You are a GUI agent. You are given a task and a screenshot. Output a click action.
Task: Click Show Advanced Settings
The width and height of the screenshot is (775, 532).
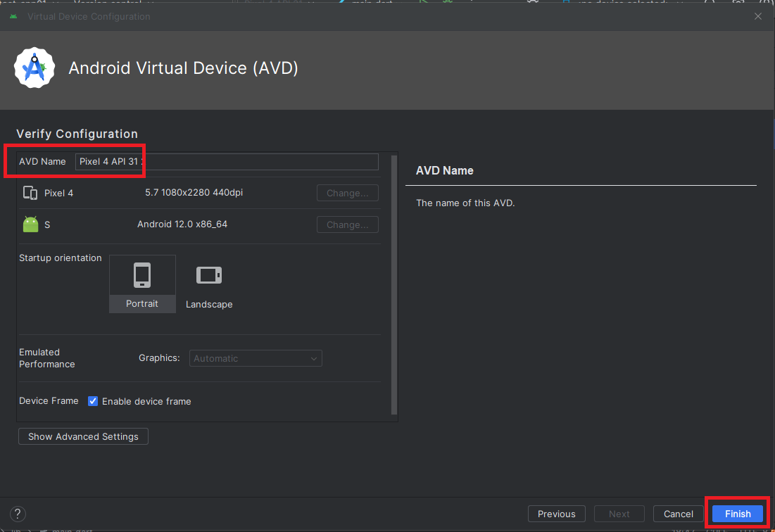[83, 437]
